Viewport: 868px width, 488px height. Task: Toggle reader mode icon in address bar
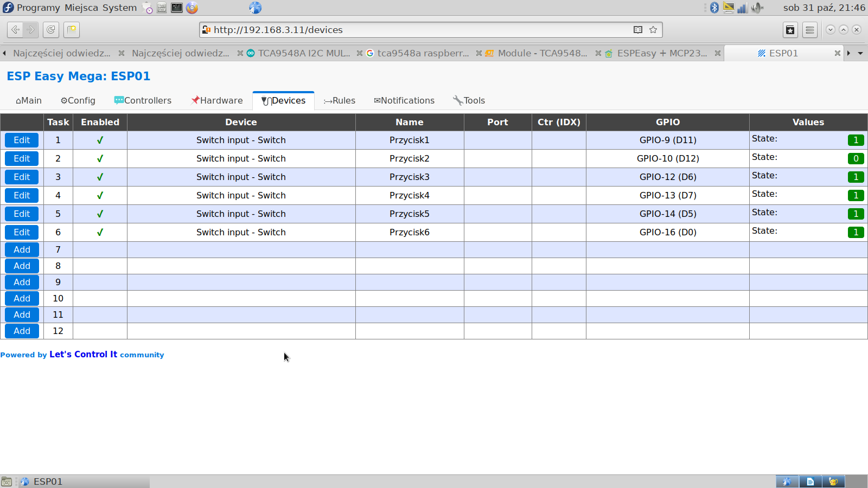[x=638, y=30]
